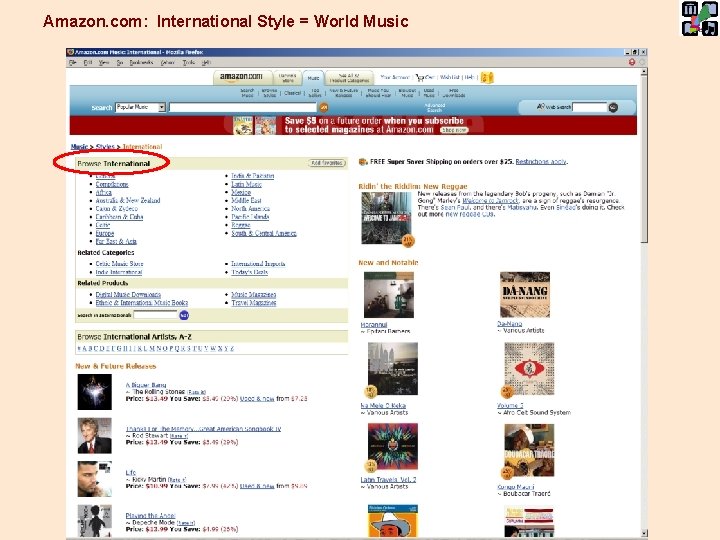Click the Advanced Search link
This screenshot has height=540, width=720.
(x=434, y=107)
